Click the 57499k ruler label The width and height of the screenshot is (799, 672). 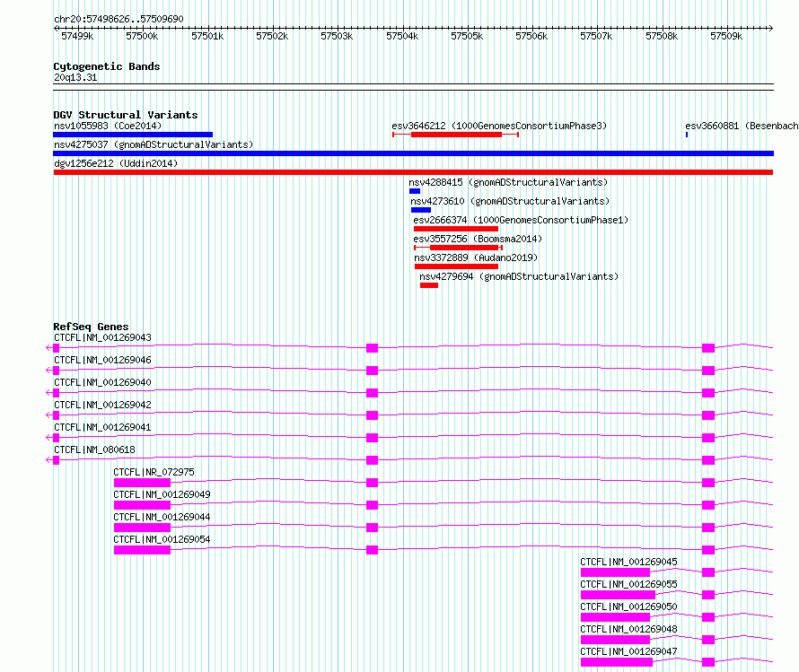[77, 36]
